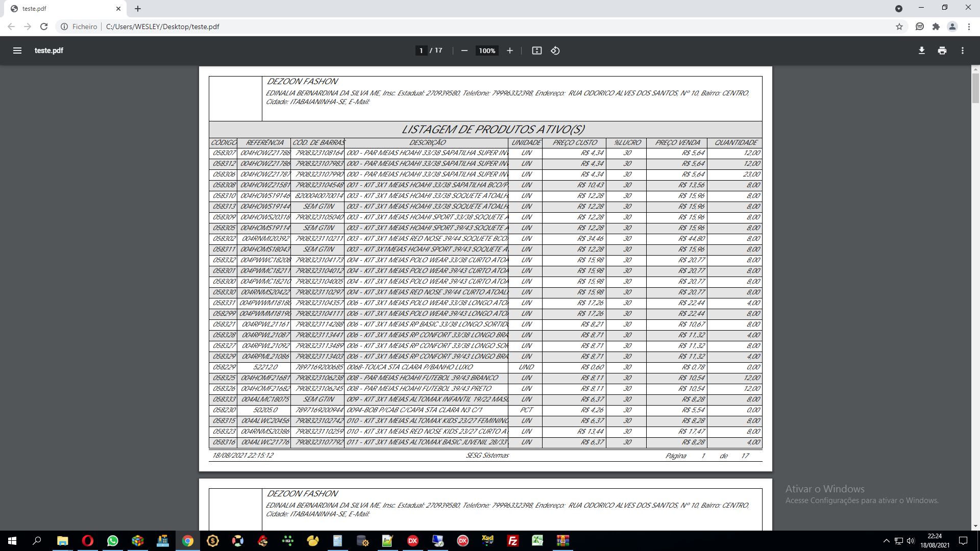This screenshot has height=551, width=980.
Task: Click the vertical scrollbar thumb
Action: point(975,88)
